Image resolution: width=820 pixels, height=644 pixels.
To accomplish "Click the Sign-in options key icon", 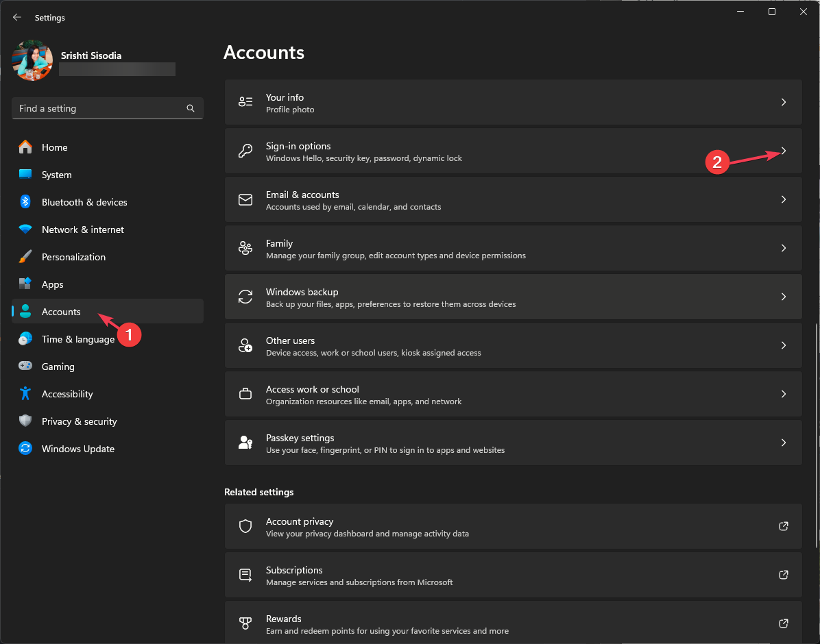I will pos(245,151).
